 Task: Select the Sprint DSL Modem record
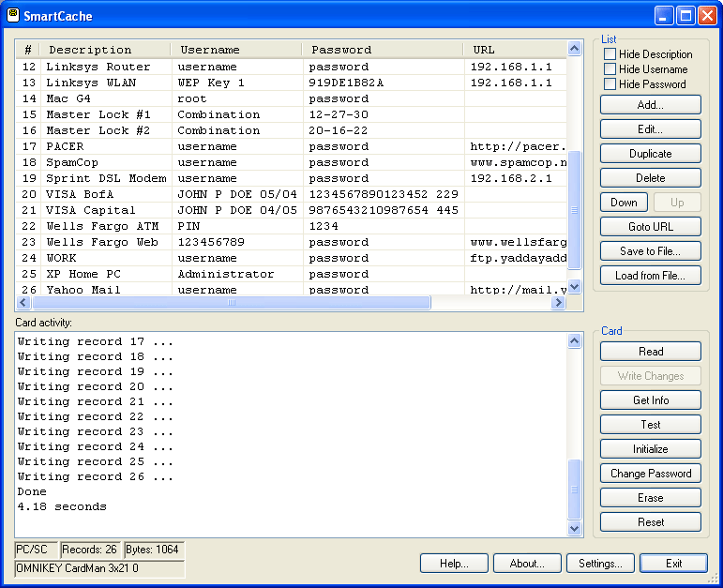pyautogui.click(x=292, y=178)
